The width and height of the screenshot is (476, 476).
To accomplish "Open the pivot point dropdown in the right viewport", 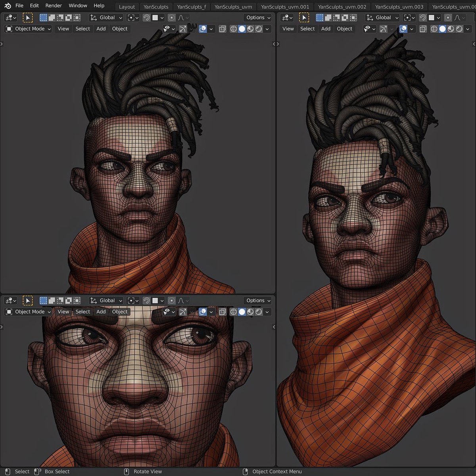I will click(x=409, y=17).
